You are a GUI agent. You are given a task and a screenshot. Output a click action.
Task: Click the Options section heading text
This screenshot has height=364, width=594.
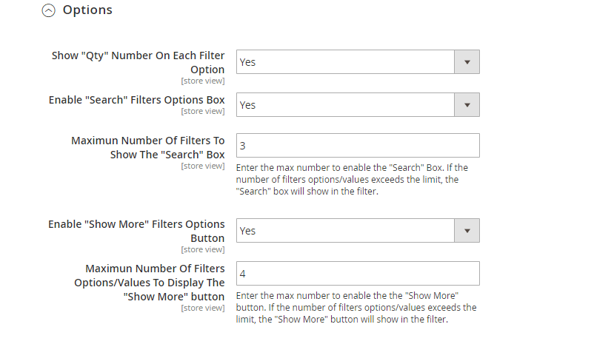[87, 10]
